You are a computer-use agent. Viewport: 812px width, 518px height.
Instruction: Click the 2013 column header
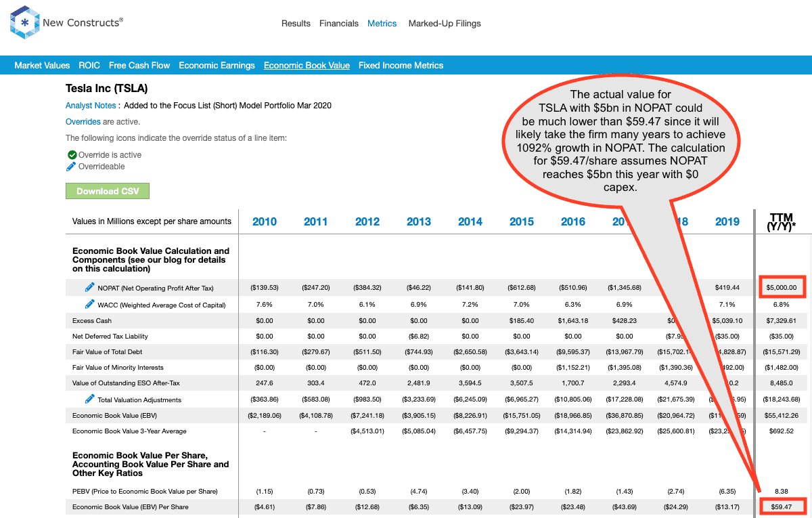[x=419, y=222]
